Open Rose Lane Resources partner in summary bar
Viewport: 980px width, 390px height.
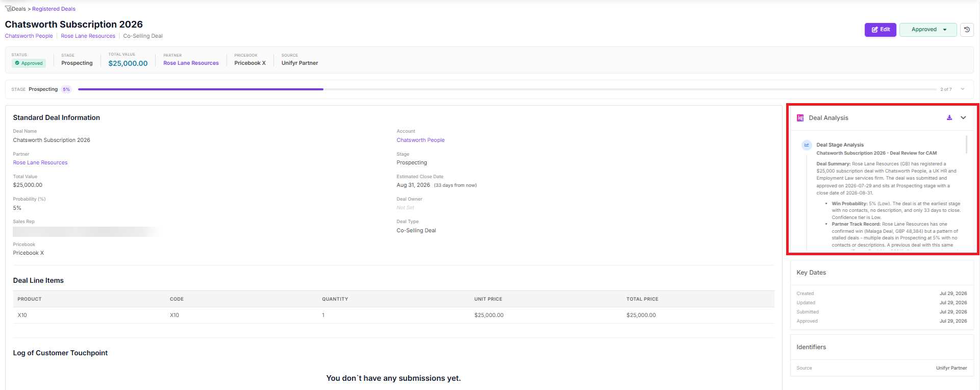point(191,63)
